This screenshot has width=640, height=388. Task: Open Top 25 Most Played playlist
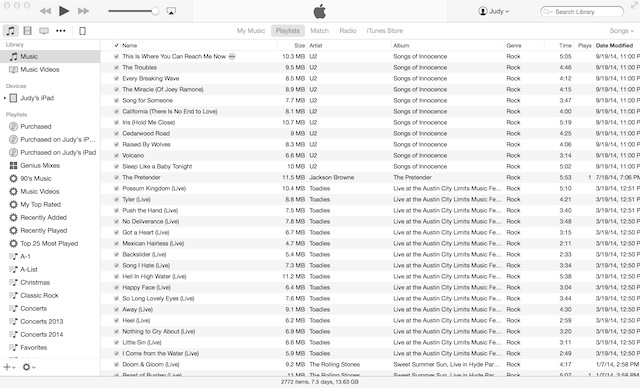coord(50,244)
